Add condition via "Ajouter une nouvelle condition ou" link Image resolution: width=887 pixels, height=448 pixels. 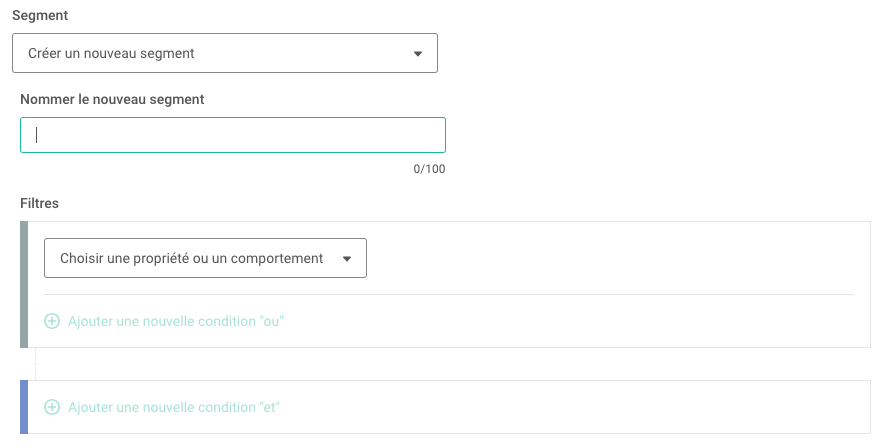pos(175,321)
